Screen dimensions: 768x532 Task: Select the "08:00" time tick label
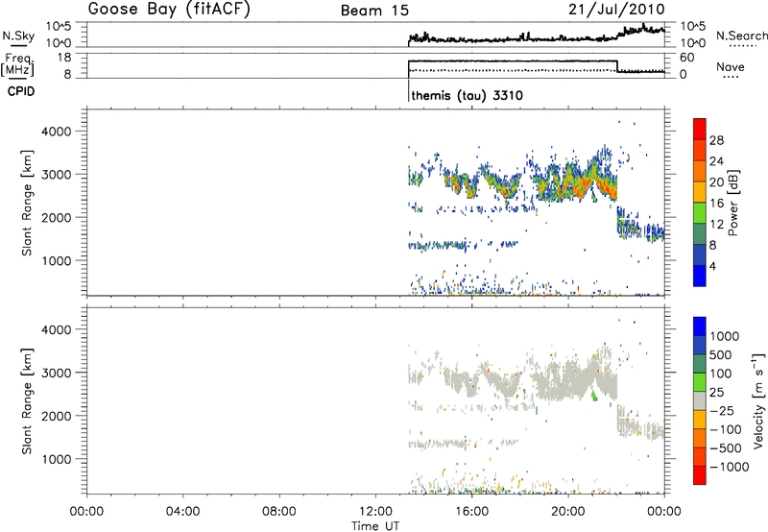(279, 512)
